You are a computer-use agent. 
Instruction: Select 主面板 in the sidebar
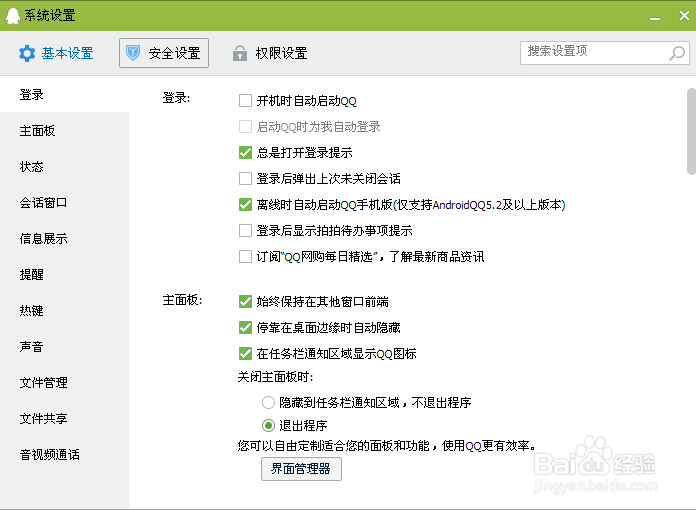(64, 130)
